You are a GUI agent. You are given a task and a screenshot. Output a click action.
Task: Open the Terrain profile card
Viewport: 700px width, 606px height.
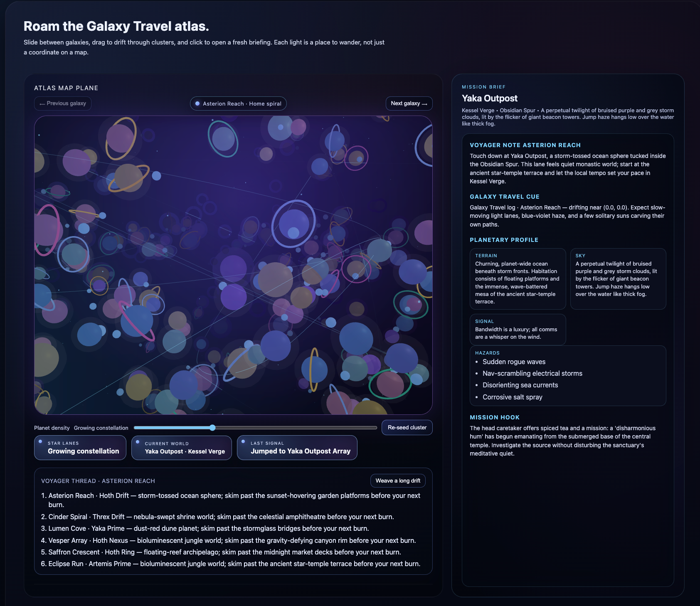(x=518, y=279)
